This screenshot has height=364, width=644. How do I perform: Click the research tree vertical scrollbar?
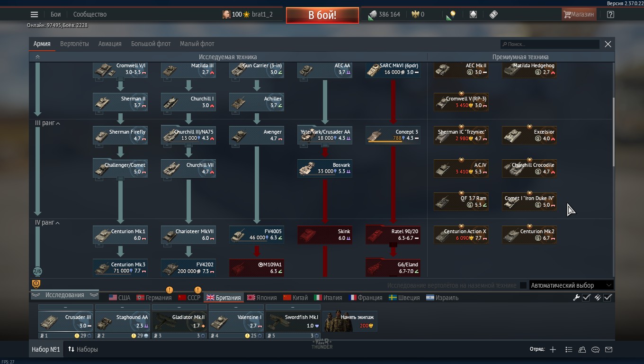(x=613, y=132)
